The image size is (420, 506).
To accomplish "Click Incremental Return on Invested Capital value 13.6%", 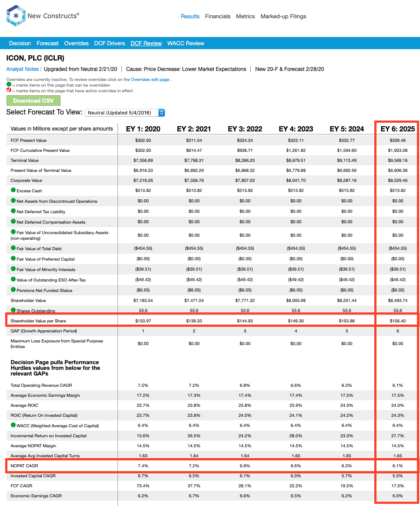I will coord(143,436).
